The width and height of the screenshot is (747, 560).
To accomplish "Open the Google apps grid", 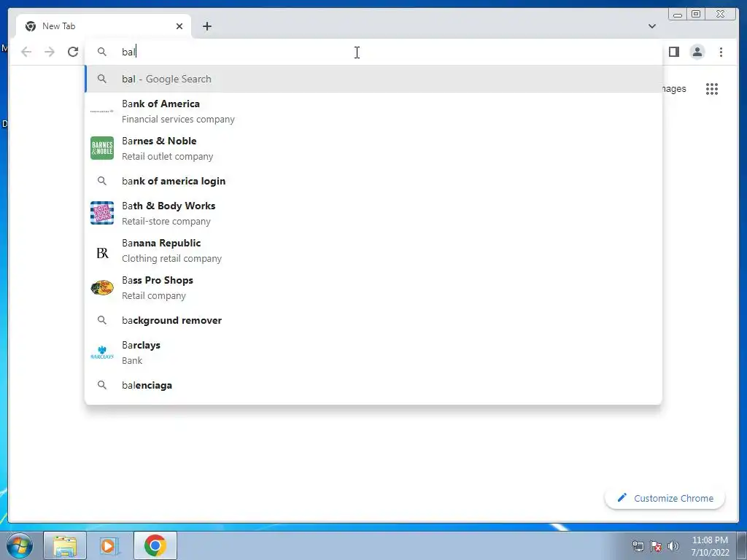I will (x=712, y=88).
